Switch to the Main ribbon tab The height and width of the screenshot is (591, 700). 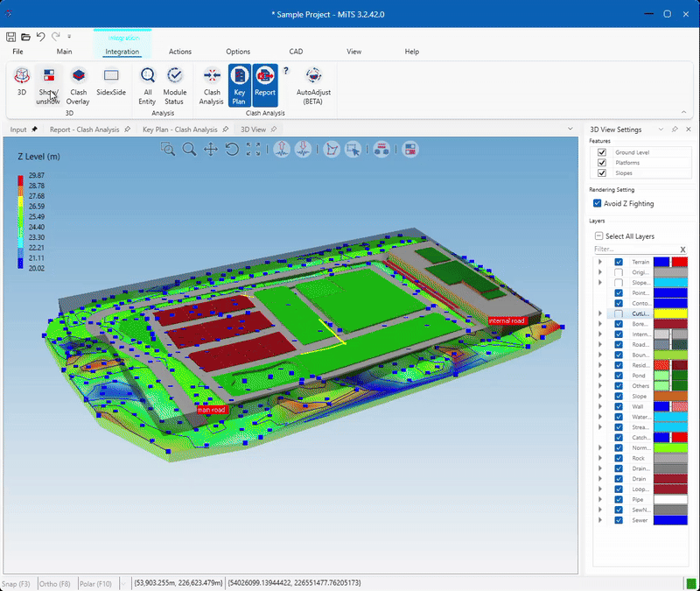coord(64,52)
